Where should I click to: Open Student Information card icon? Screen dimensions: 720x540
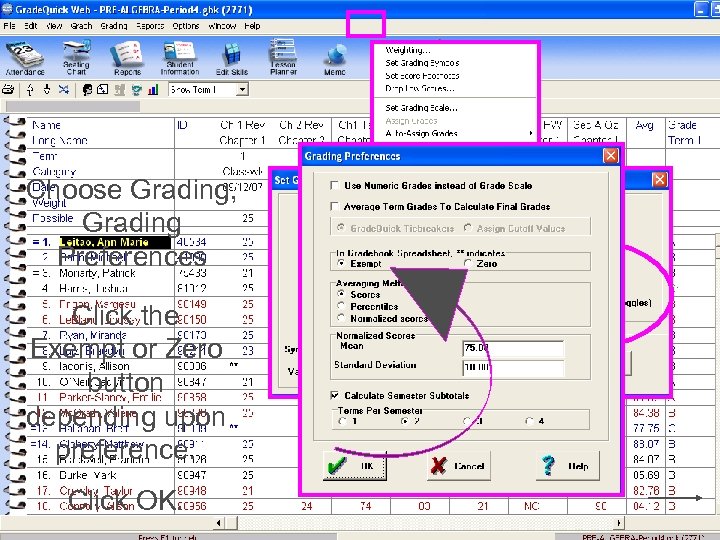[180, 58]
